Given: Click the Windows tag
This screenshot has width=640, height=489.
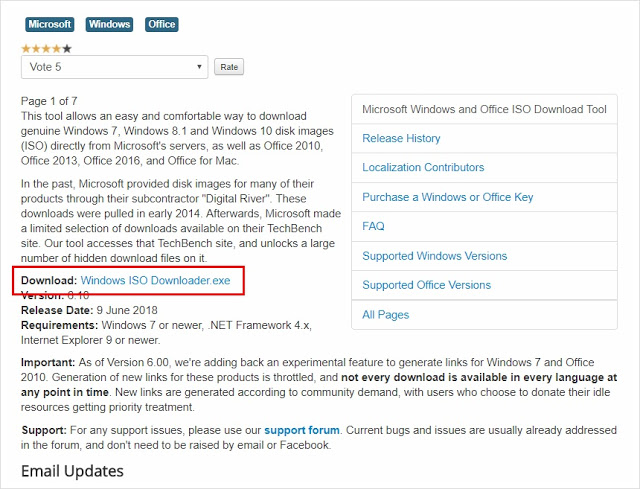Looking at the screenshot, I should click(109, 24).
